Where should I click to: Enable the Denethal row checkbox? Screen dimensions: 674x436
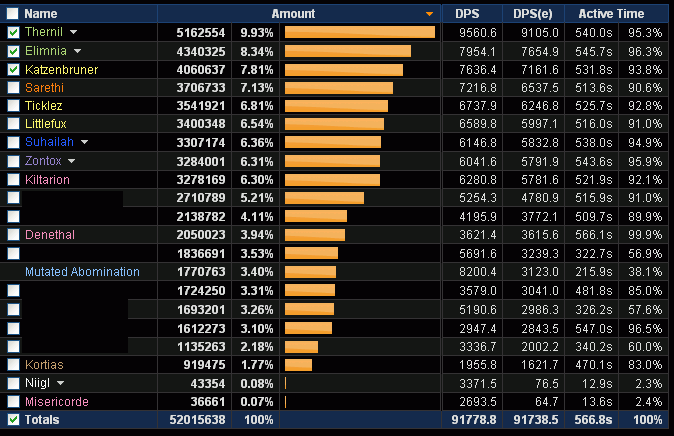(x=13, y=235)
